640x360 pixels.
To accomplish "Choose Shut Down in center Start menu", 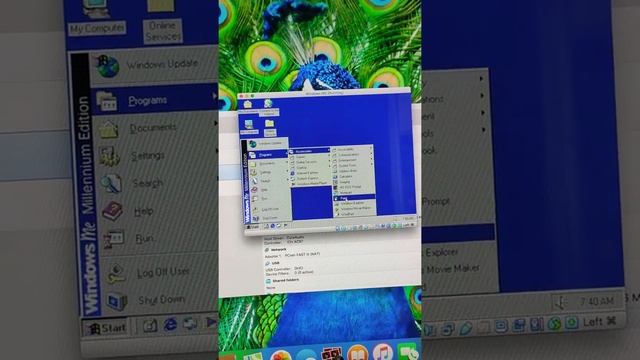I will [x=270, y=218].
